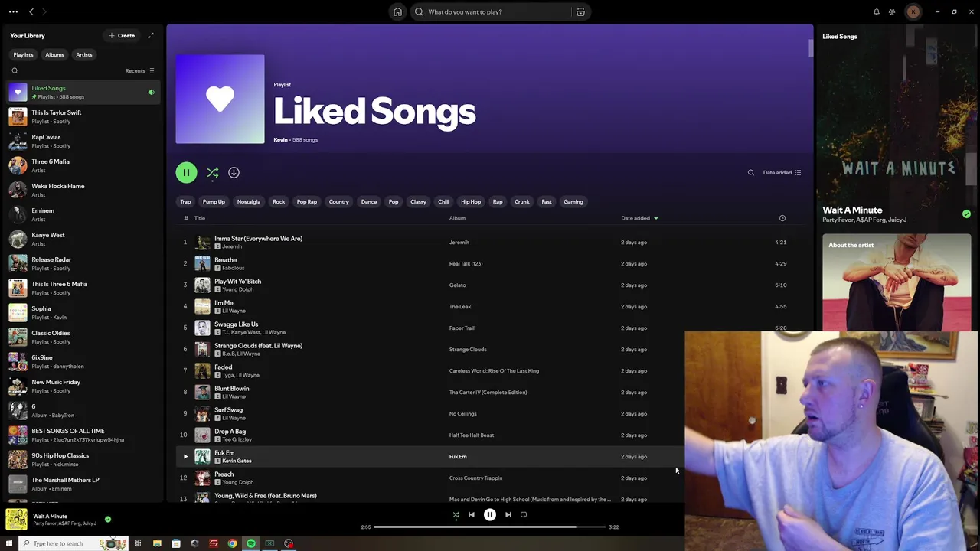Toggle the repeat button in player bar
Image resolution: width=980 pixels, height=551 pixels.
tap(524, 514)
